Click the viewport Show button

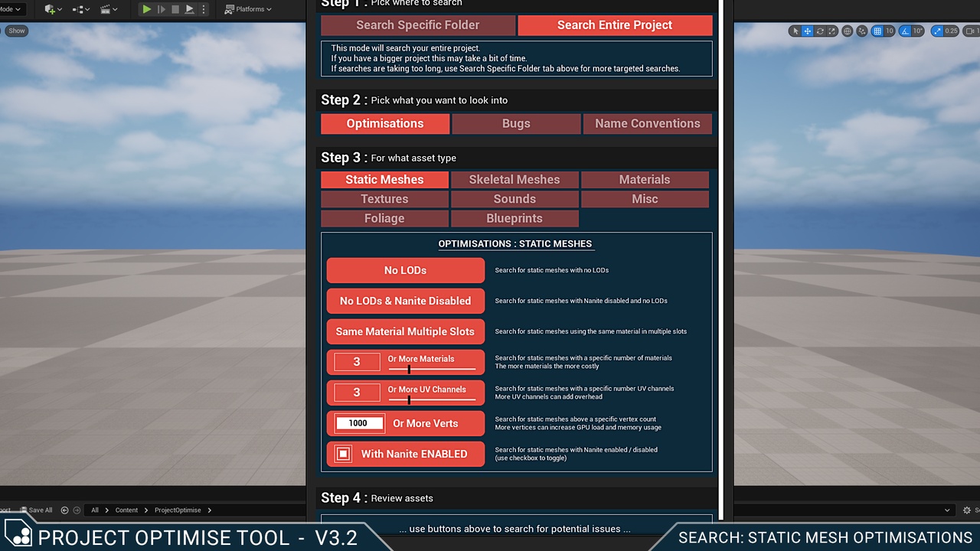[x=17, y=31]
